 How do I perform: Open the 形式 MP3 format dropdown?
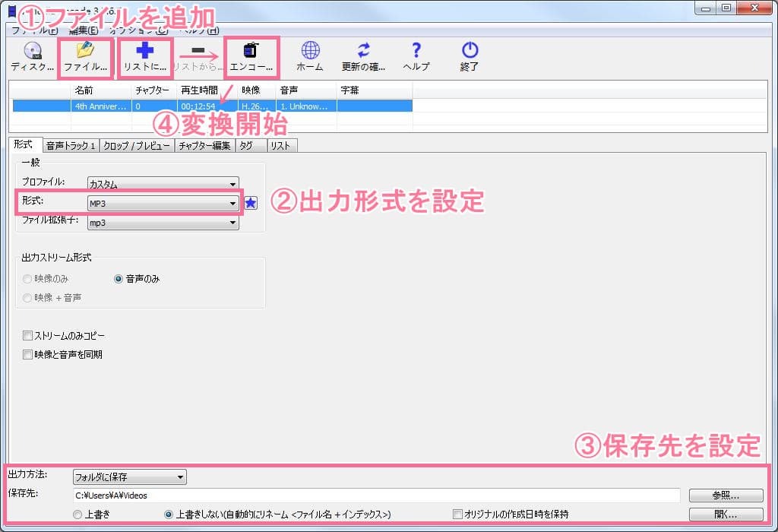coord(163,203)
